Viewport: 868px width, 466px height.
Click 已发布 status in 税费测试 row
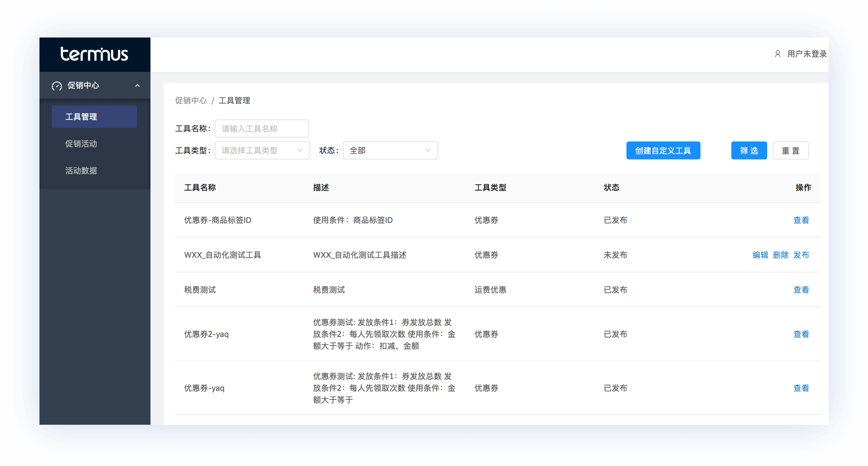615,290
